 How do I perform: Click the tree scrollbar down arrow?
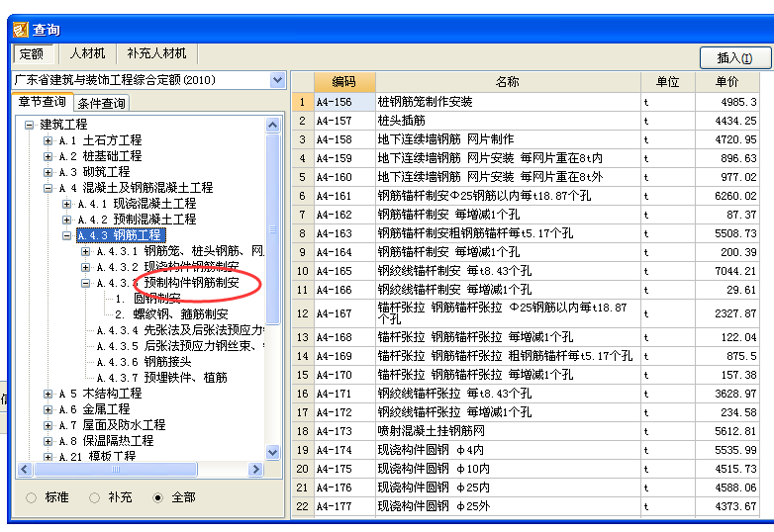click(x=272, y=452)
